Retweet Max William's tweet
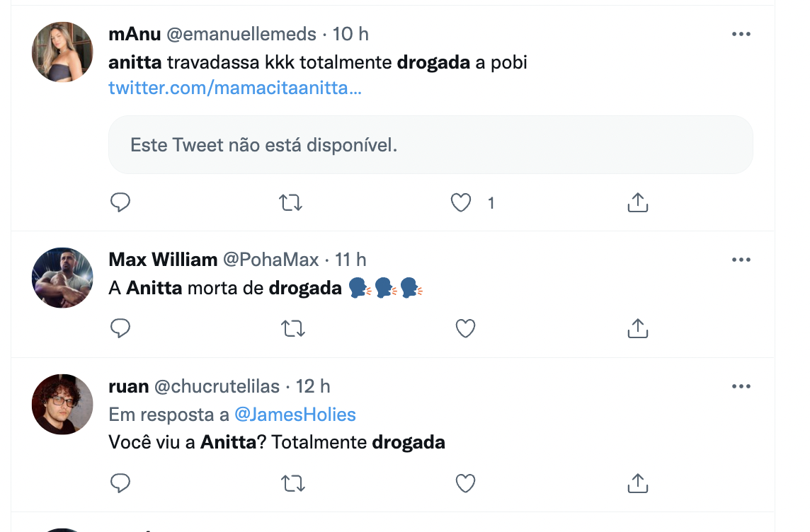Viewport: 810px width, 532px height. (291, 328)
